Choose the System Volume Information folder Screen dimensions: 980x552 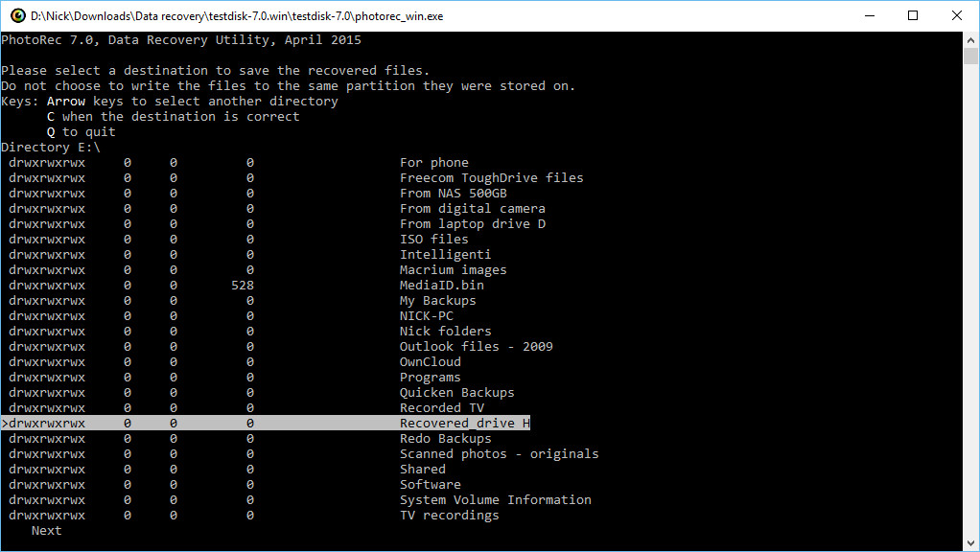(x=495, y=500)
